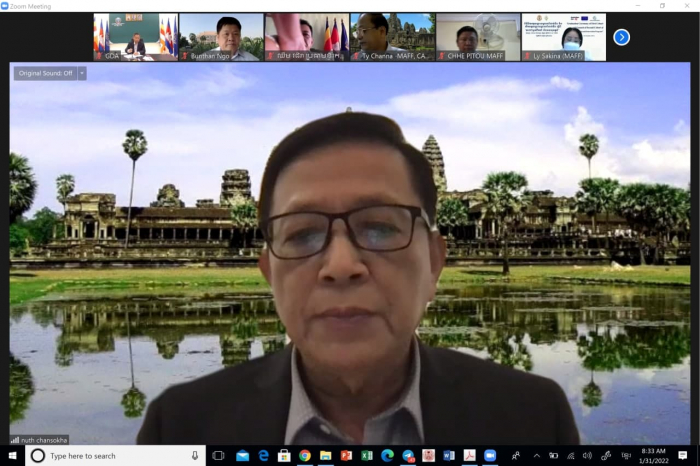Viewport: 700px width, 466px height.
Task: Open File Explorer from the taskbar
Action: (x=325, y=456)
